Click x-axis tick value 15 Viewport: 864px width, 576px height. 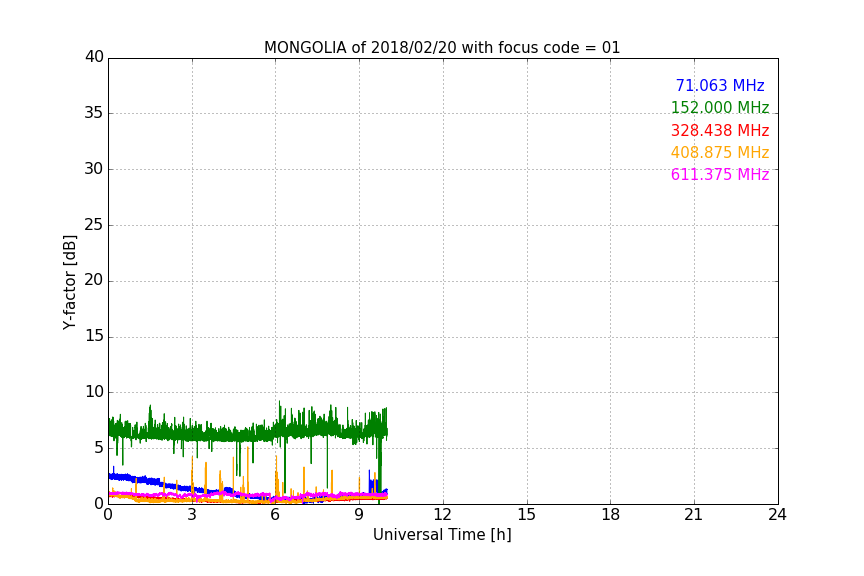[526, 515]
